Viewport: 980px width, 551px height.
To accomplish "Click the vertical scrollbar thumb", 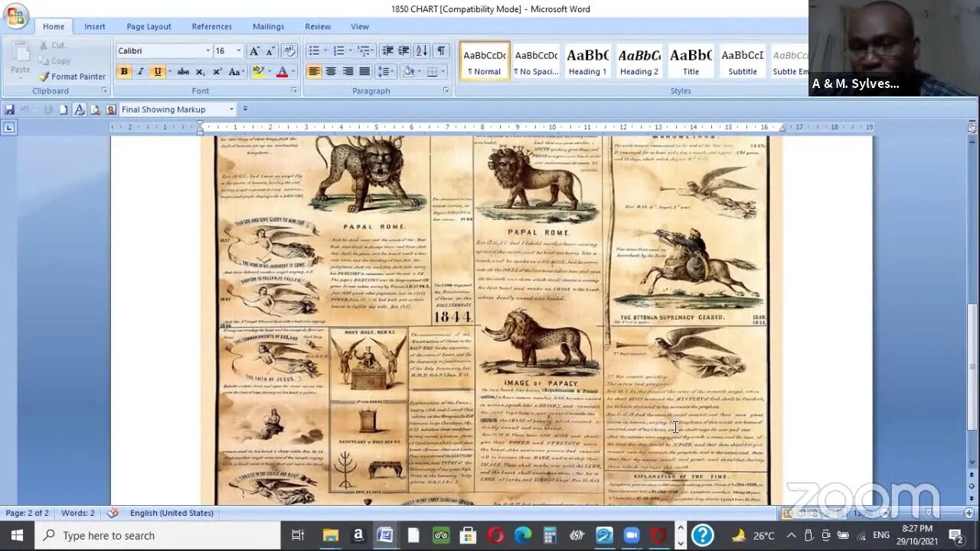I will (972, 367).
